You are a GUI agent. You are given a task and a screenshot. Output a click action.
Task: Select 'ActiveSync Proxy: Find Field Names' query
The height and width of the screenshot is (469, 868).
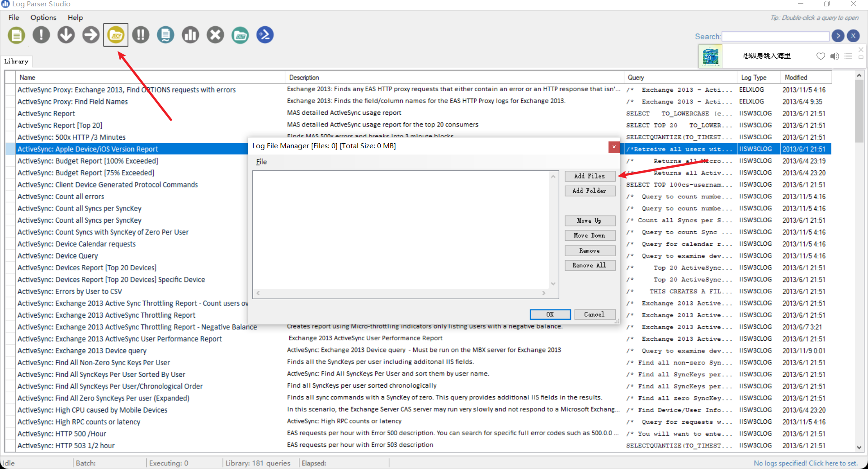coord(73,102)
